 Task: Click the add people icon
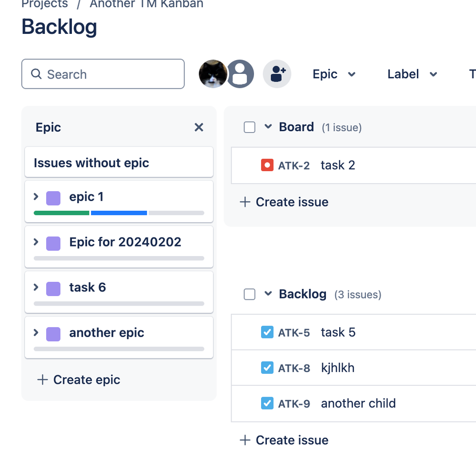pyautogui.click(x=277, y=74)
